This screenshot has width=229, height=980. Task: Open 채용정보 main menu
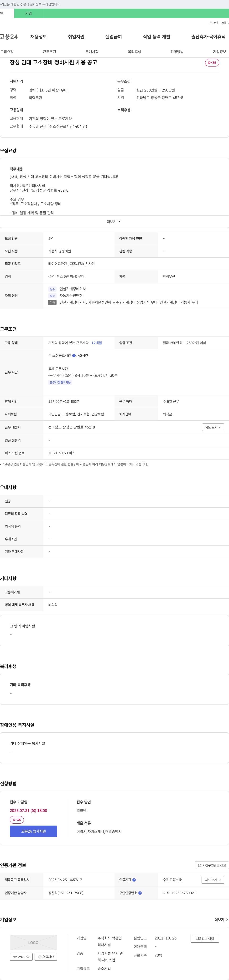[x=38, y=36]
